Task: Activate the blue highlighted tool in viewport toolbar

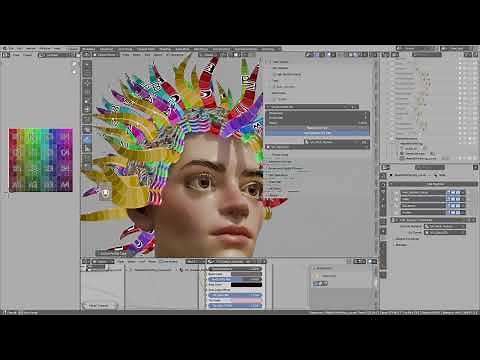Action: point(87,139)
